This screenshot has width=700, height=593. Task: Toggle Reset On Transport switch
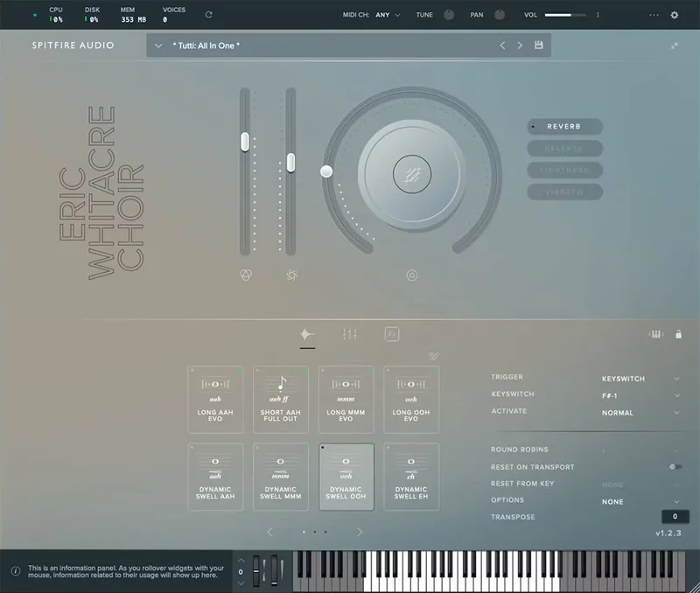coord(675,467)
